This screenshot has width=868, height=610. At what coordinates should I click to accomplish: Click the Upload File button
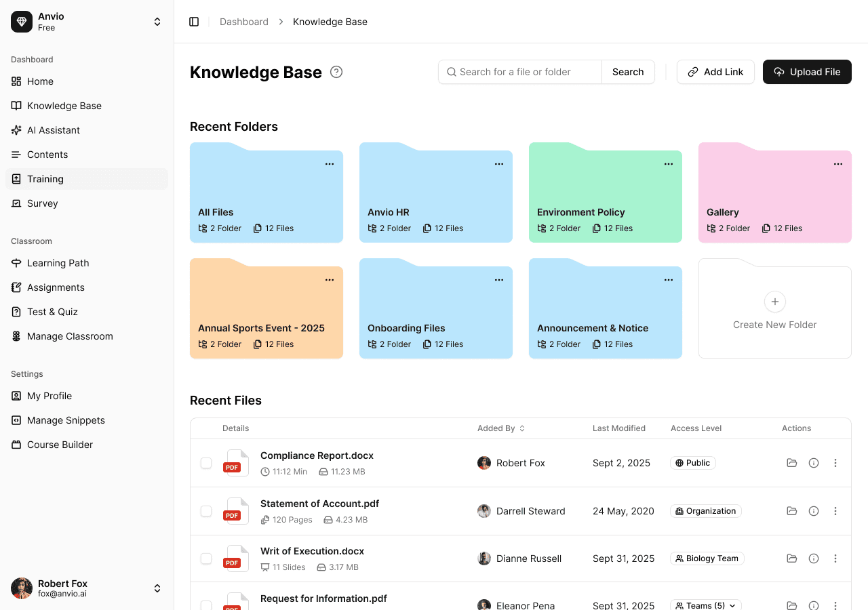point(807,72)
